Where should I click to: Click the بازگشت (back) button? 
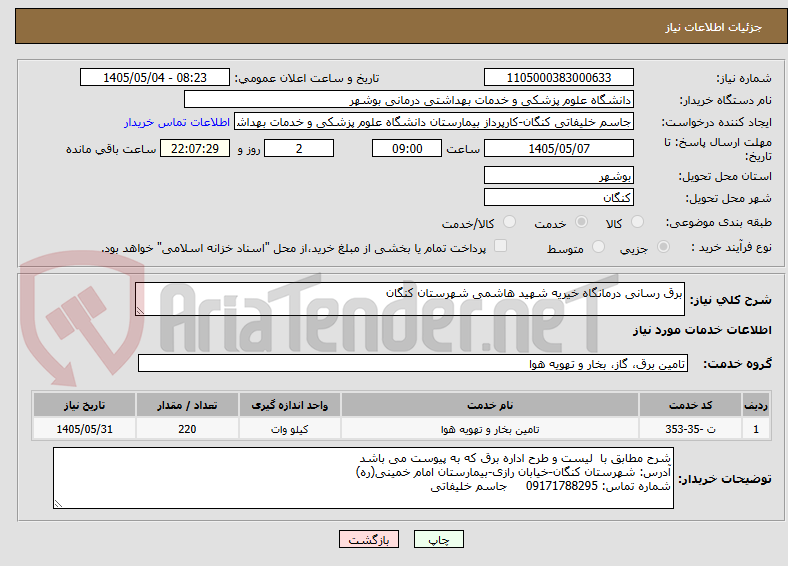(369, 539)
